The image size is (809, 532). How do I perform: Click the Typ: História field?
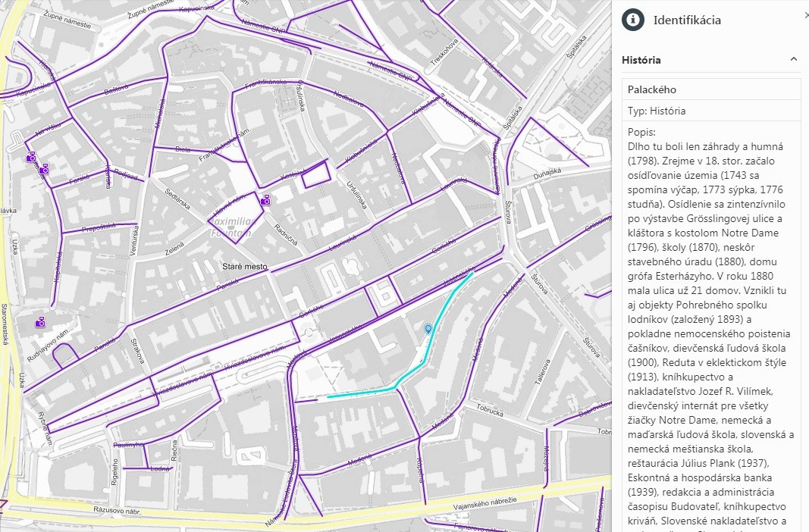tap(657, 111)
